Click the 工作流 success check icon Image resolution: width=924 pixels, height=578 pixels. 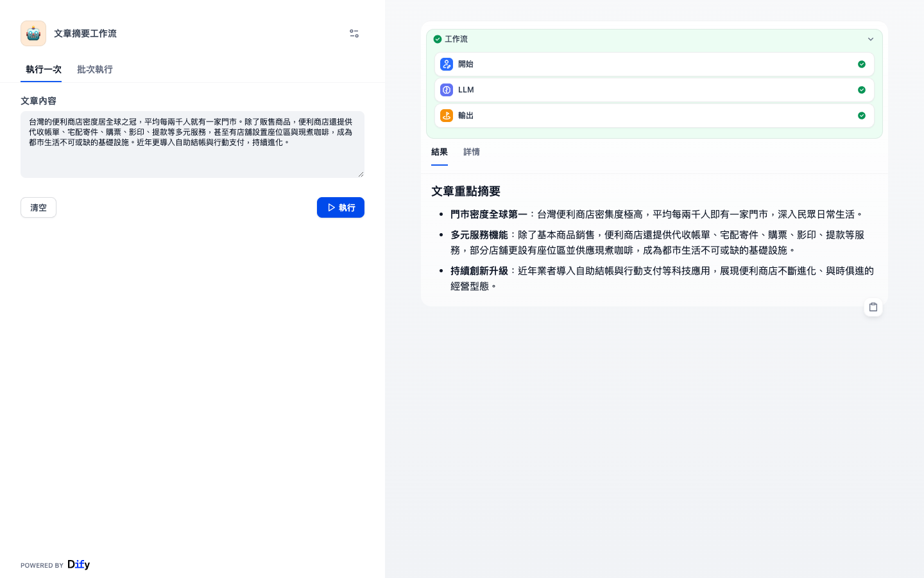click(438, 39)
